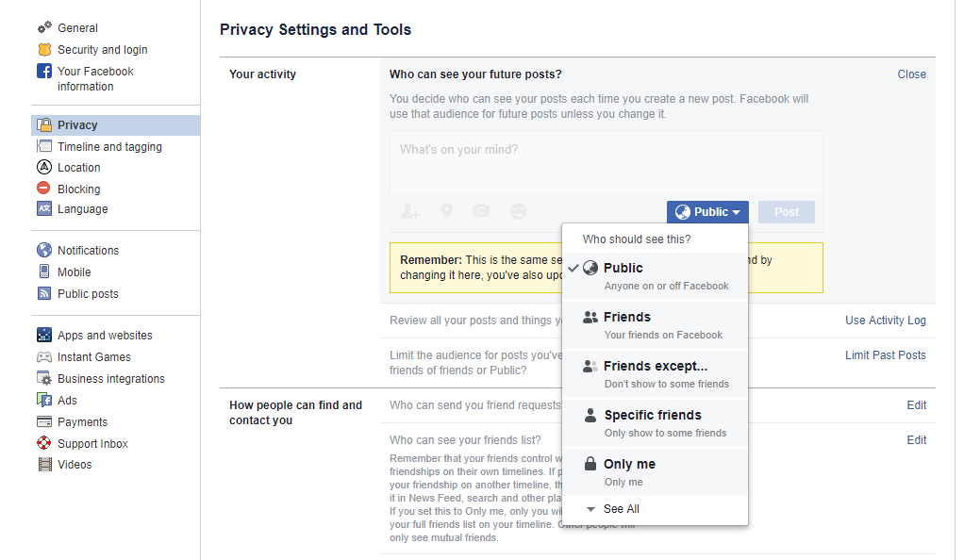Open Notifications settings label
The image size is (964, 560).
pos(88,250)
